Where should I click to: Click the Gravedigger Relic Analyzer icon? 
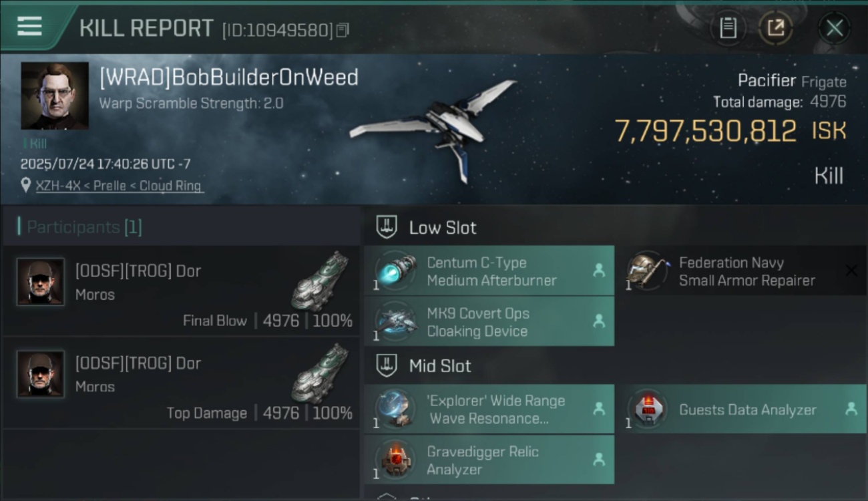[395, 460]
